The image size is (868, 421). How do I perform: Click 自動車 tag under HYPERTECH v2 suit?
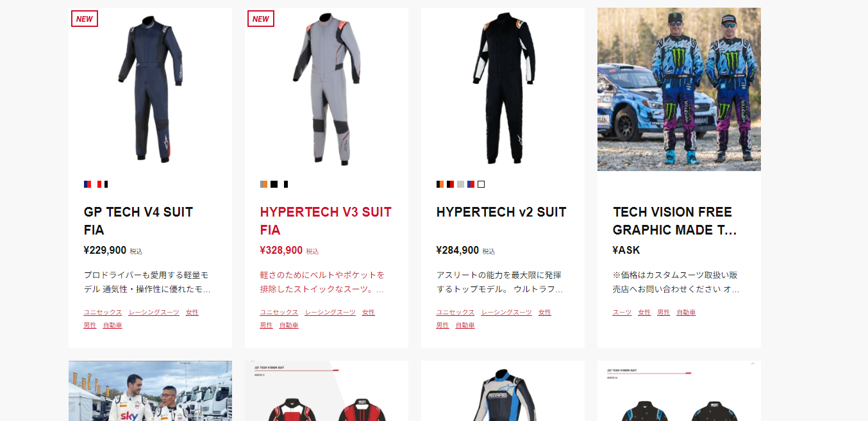[x=465, y=326]
